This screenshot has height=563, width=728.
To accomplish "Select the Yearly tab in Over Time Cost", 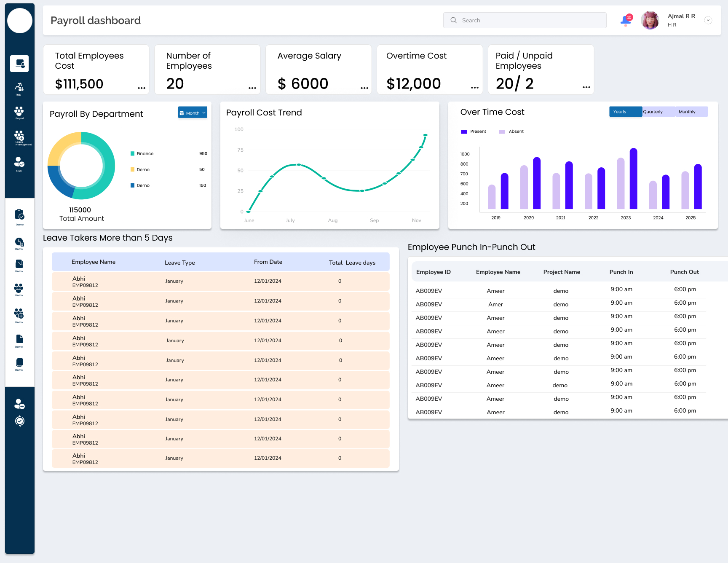I will pyautogui.click(x=626, y=112).
